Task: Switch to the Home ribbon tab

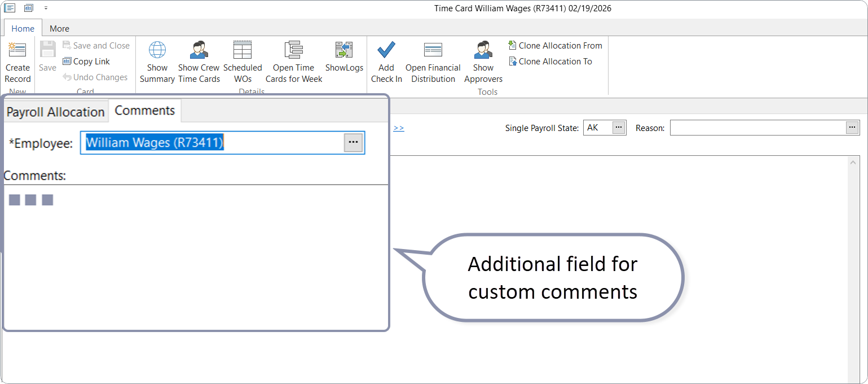Action: 23,28
